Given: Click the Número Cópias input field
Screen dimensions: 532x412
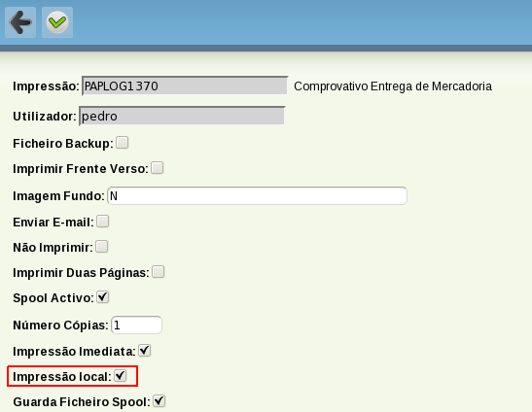Looking at the screenshot, I should [137, 325].
